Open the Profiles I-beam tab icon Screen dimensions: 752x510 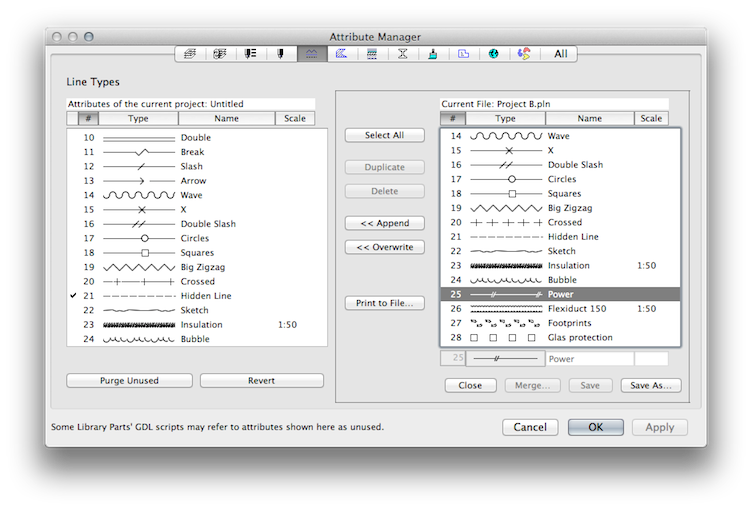pos(402,54)
